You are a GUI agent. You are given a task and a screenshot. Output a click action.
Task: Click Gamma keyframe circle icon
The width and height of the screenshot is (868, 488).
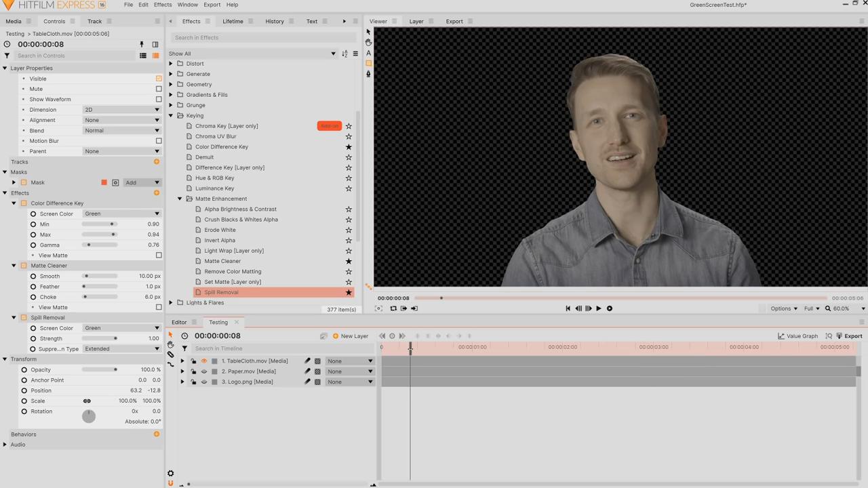(33, 245)
